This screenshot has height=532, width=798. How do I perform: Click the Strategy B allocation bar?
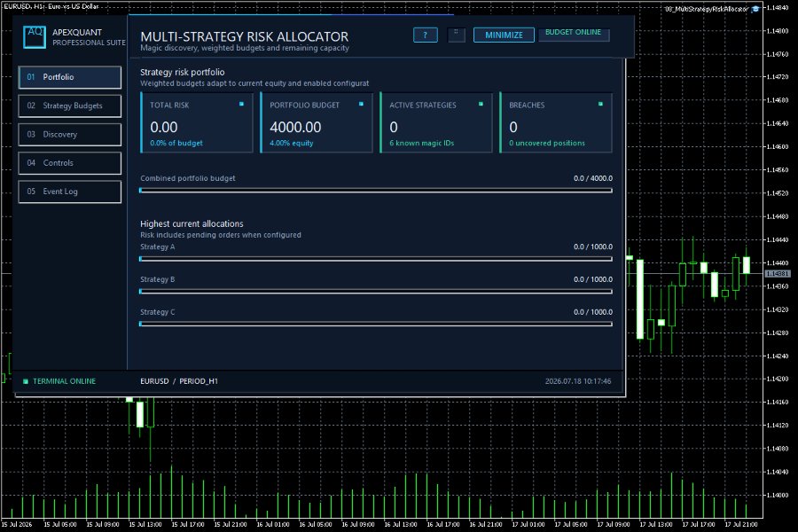click(376, 291)
